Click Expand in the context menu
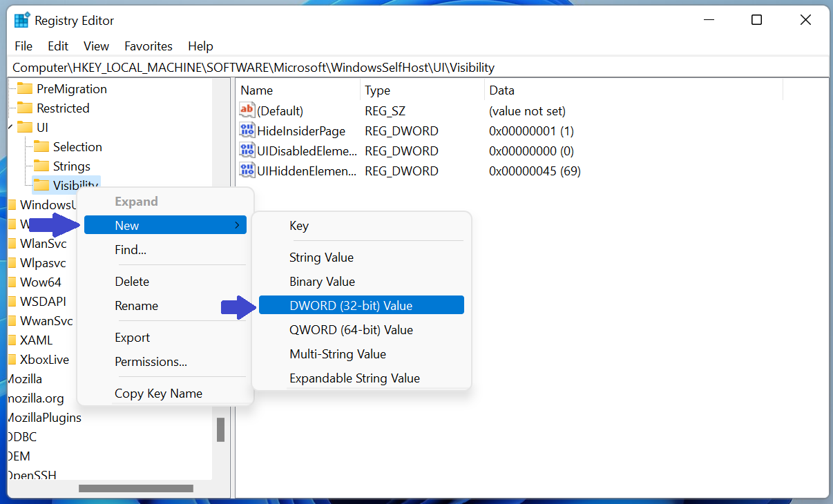833x504 pixels. [x=136, y=201]
